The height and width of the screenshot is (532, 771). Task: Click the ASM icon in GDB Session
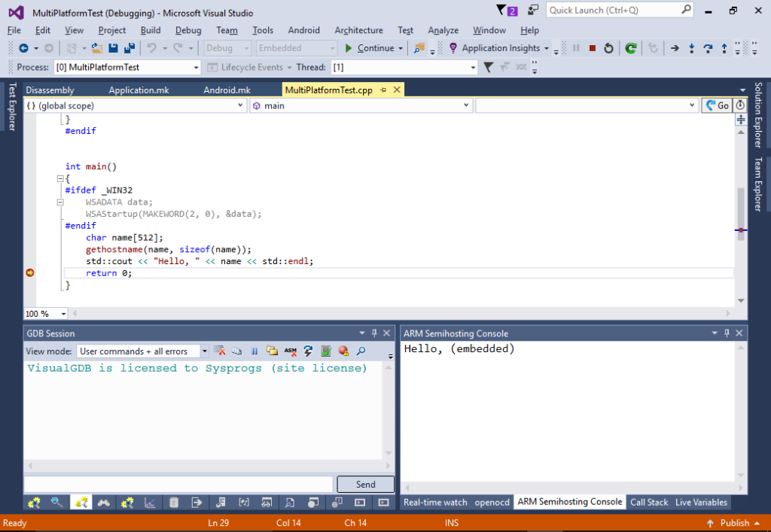click(x=290, y=351)
